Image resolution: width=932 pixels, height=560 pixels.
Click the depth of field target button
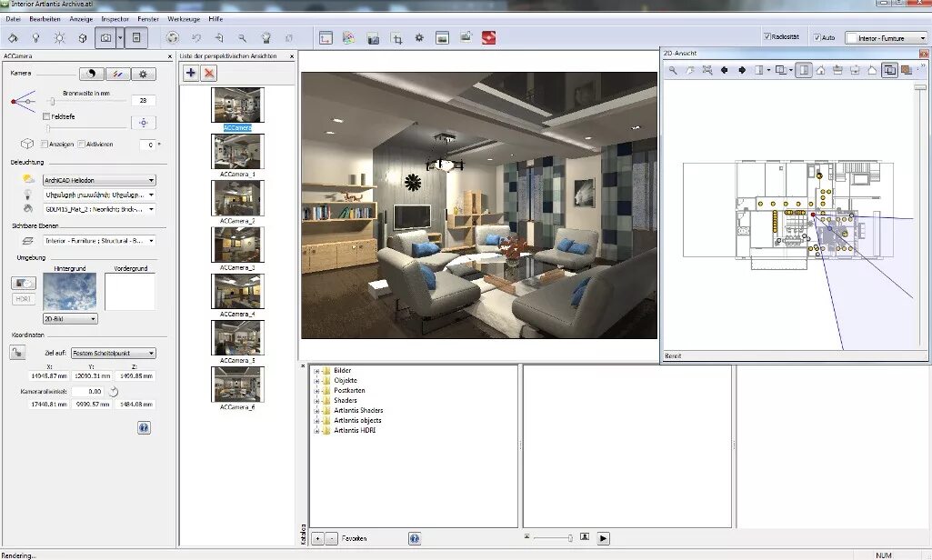coord(144,123)
